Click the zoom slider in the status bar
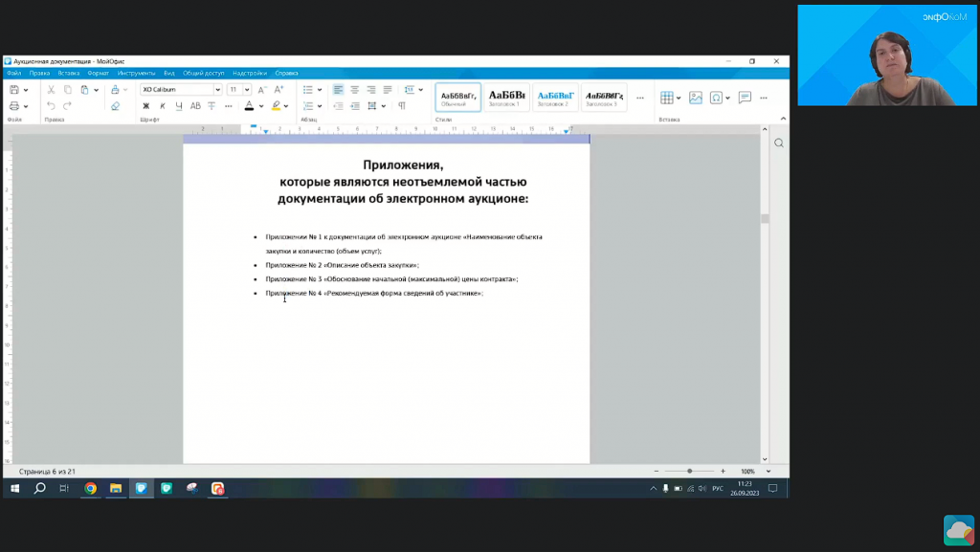This screenshot has width=980, height=552. 689,472
